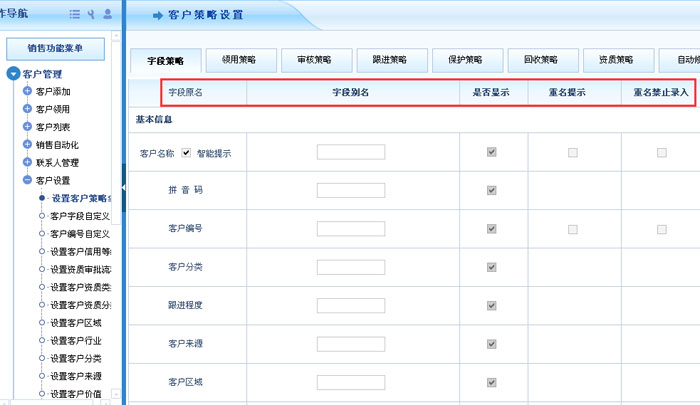This screenshot has height=405, width=700.
Task: Toggle 重名提示 checkbox for 客户编号 row
Action: [x=573, y=229]
